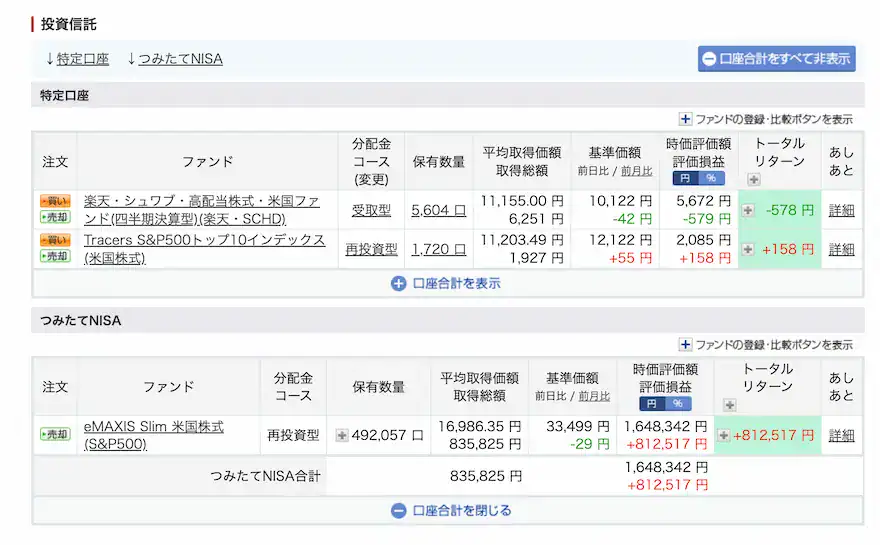Sort by 前月比 in つみたてNISA table
Image resolution: width=880 pixels, height=545 pixels.
594,396
